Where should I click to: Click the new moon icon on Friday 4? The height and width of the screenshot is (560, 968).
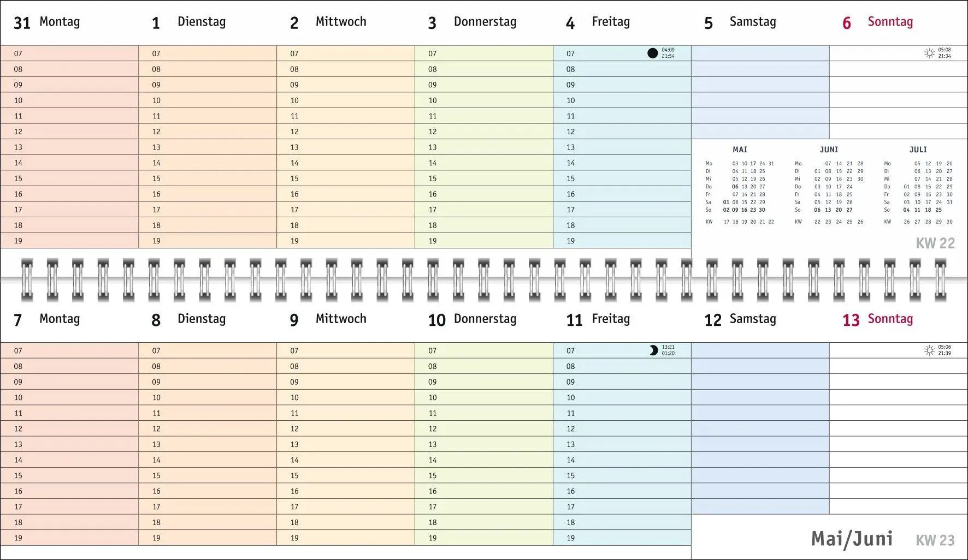[652, 53]
